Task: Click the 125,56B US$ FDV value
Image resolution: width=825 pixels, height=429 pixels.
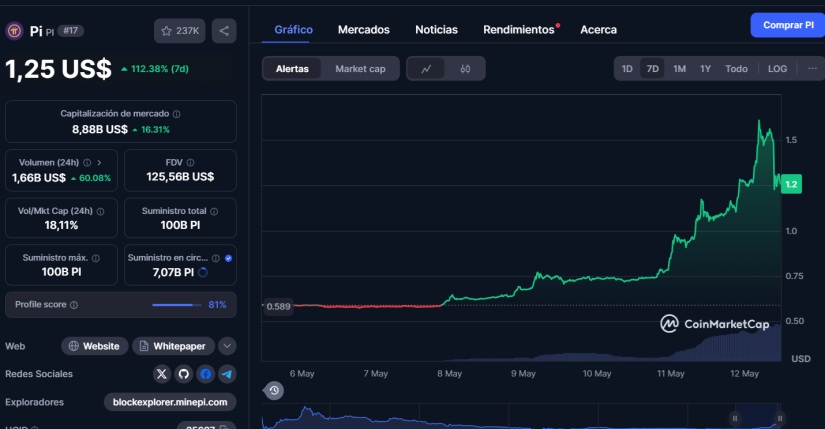Action: pyautogui.click(x=180, y=177)
